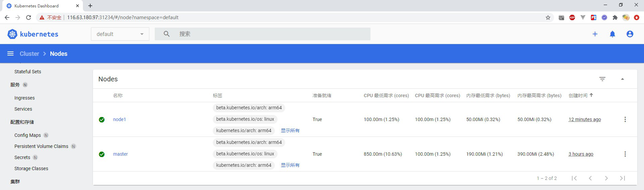The width and height of the screenshot is (644, 190).
Task: Open the extensions puzzle icon
Action: pos(615,17)
